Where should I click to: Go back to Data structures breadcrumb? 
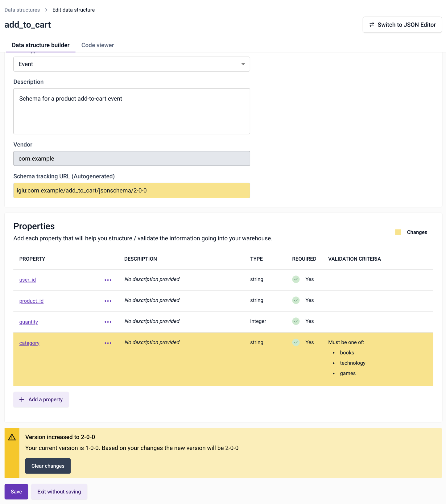(x=22, y=10)
